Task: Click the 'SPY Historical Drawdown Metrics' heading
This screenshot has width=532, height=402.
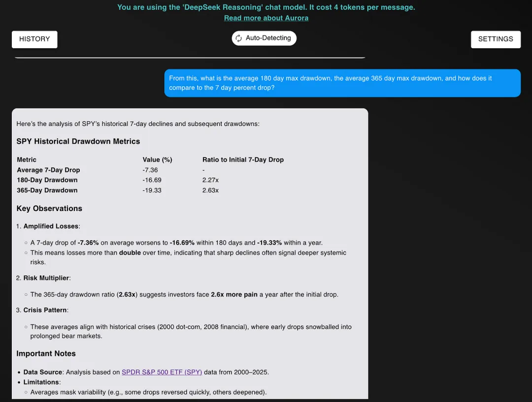Action: coord(78,142)
